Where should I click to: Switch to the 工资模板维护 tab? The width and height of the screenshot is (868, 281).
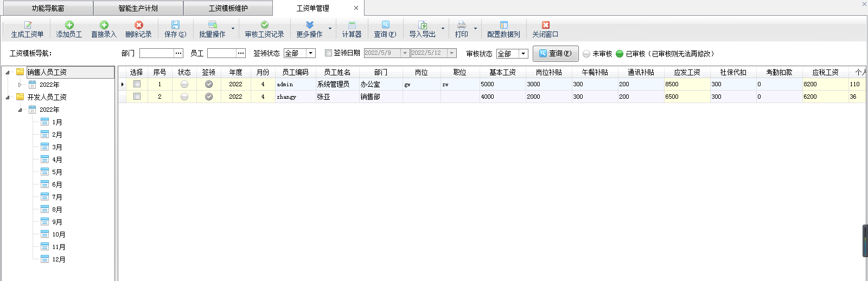click(x=228, y=8)
